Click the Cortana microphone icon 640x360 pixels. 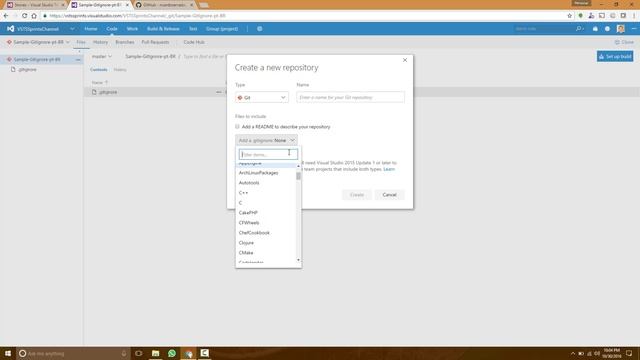[x=124, y=353]
